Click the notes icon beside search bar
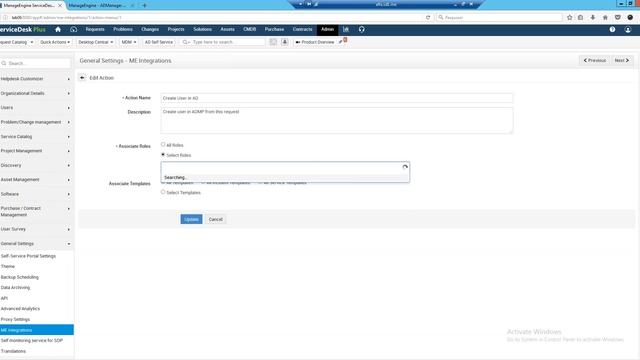Screen dimensions: 640x360 [273, 42]
